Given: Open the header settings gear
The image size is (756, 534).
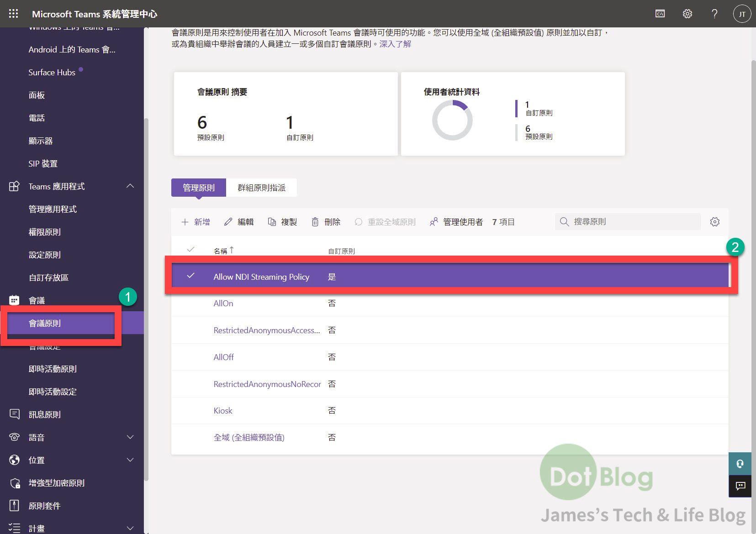Looking at the screenshot, I should click(x=687, y=14).
